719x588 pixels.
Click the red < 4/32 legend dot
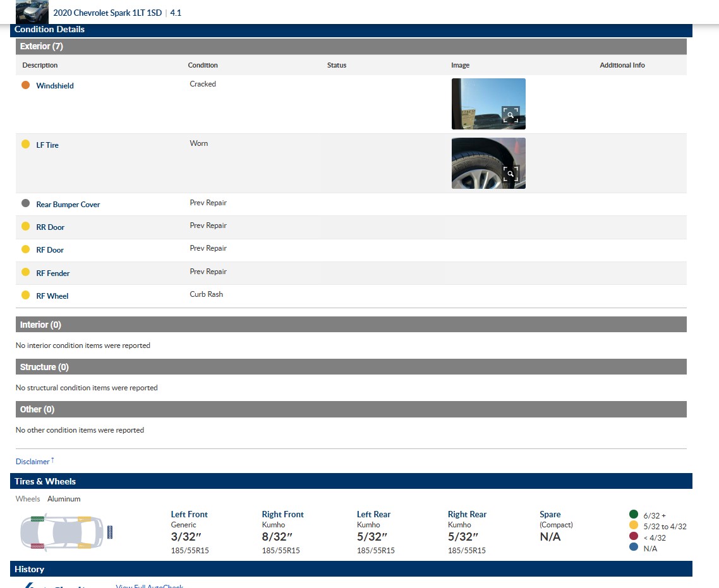[x=634, y=536]
